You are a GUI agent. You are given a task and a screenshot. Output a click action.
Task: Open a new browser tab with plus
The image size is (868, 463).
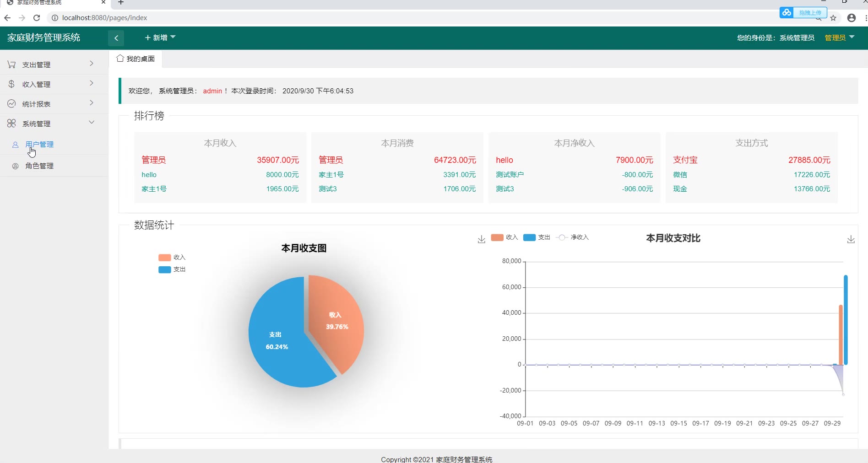(121, 2)
